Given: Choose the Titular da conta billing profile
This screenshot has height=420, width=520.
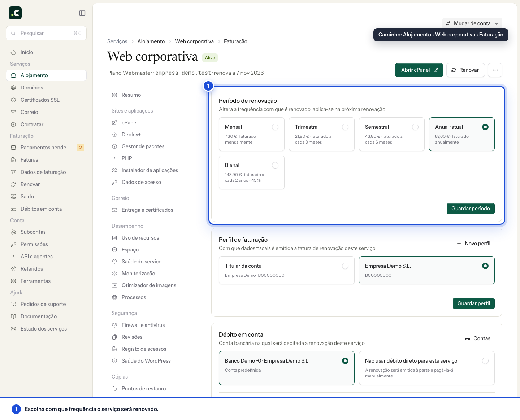Looking at the screenshot, I should click(287, 270).
